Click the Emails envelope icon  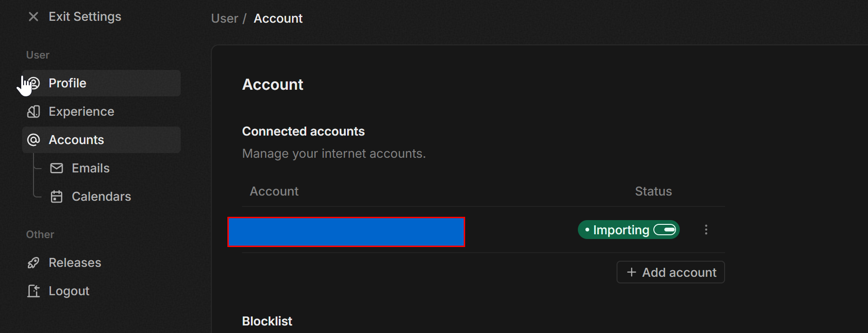(x=57, y=168)
